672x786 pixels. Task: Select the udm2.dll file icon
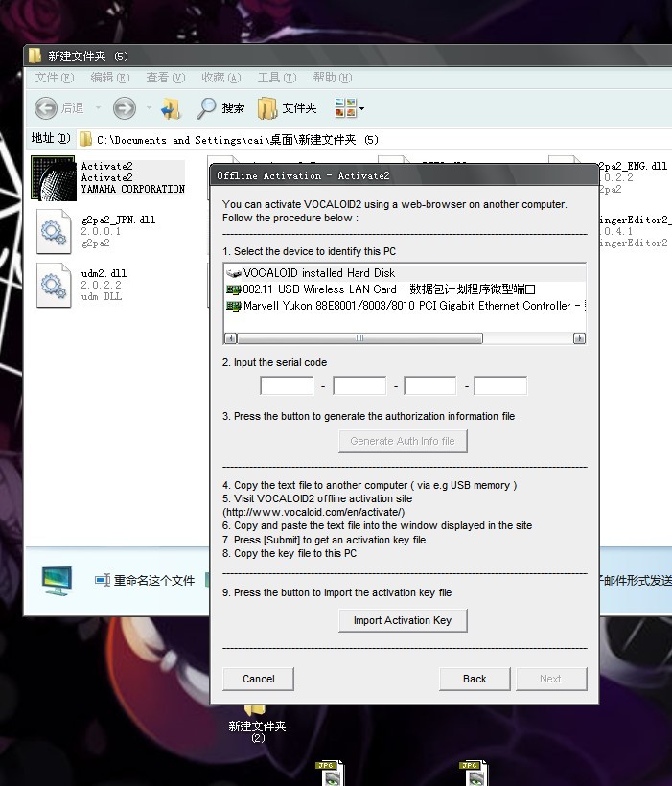click(x=53, y=286)
